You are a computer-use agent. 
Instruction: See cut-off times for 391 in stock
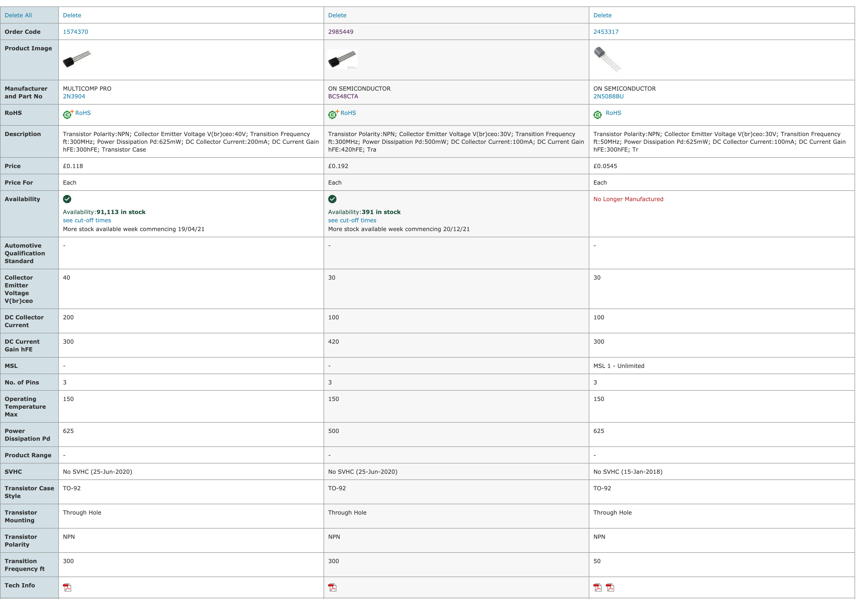tap(352, 220)
